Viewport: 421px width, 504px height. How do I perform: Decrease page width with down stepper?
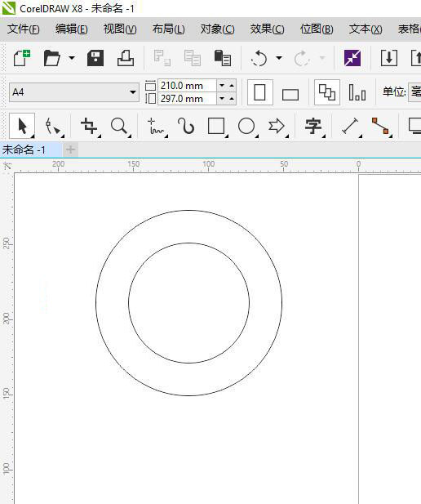tap(222, 86)
